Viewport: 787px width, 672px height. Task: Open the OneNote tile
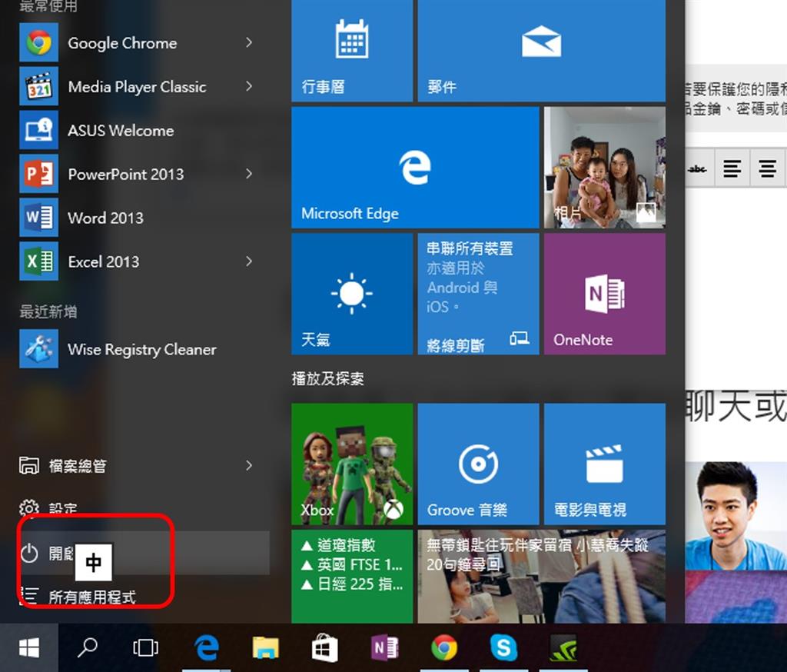[x=605, y=294]
